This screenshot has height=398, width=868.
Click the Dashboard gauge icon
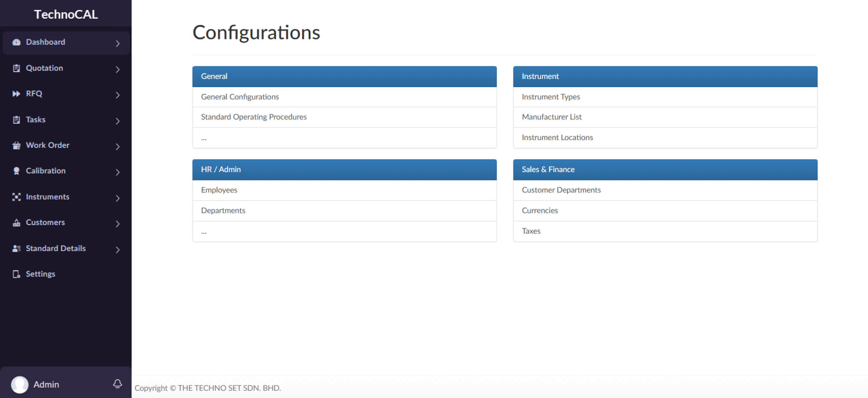click(x=16, y=42)
